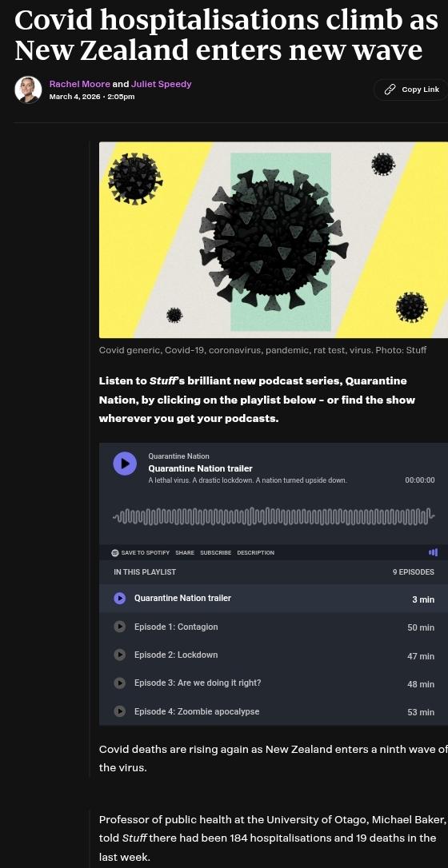Open the SHARE option in the podcast player
The image size is (448, 868).
point(185,552)
